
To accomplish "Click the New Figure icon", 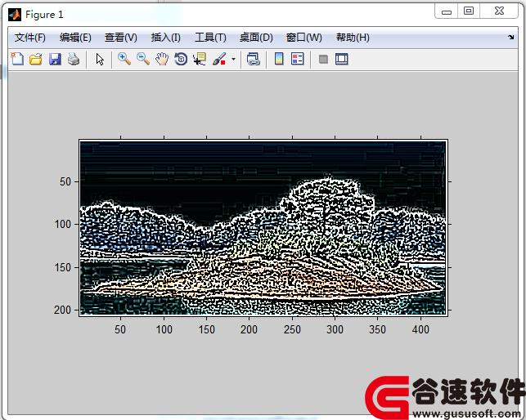I will pyautogui.click(x=17, y=59).
